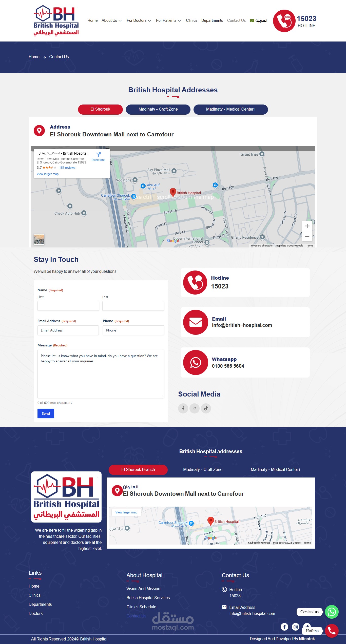Expand the For Patients dropdown menu
The image size is (346, 644).
click(x=168, y=20)
